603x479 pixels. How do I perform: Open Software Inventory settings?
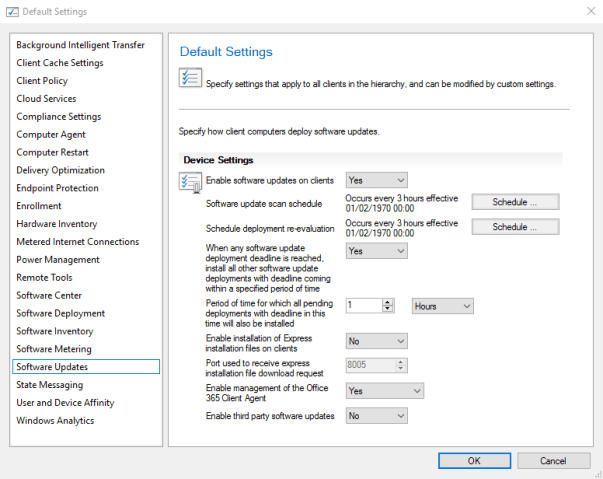[55, 331]
